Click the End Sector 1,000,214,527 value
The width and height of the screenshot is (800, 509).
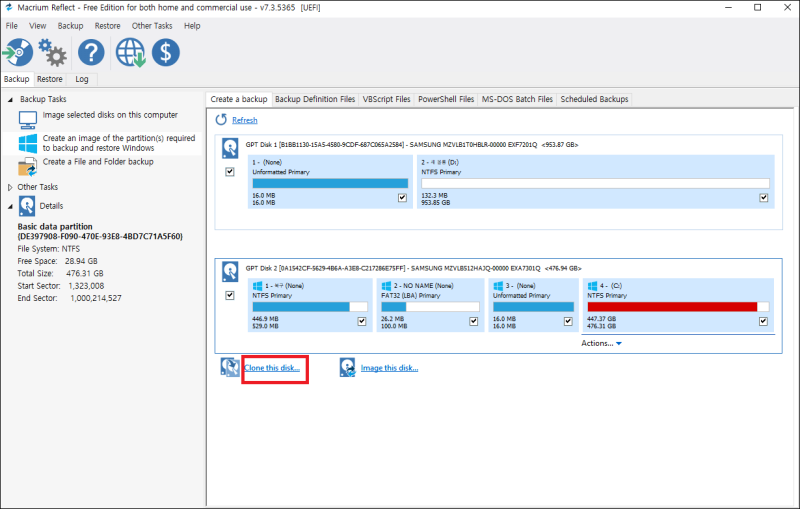pyautogui.click(x=96, y=298)
